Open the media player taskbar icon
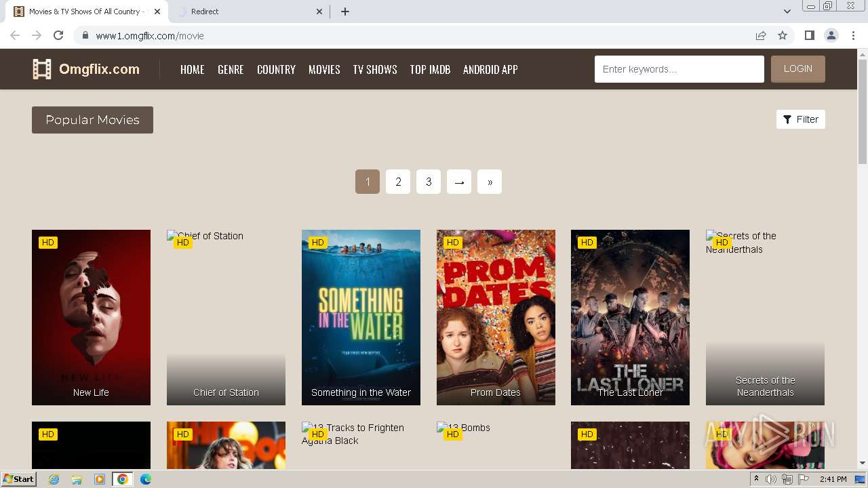The image size is (868, 488). (x=100, y=479)
